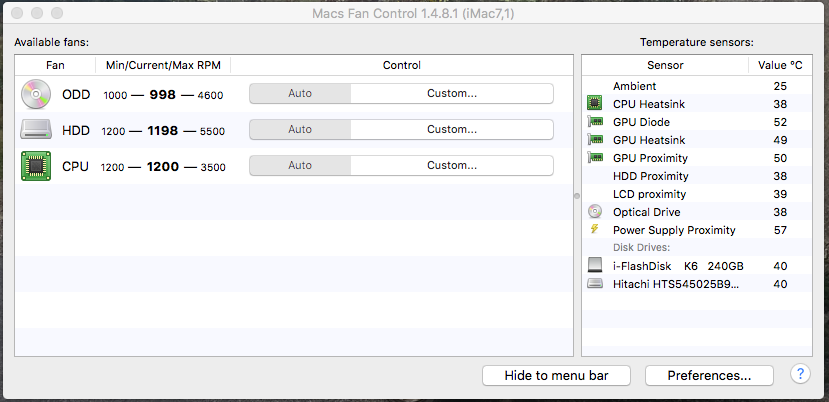Open Custom settings for HDD fan
This screenshot has width=829, height=402.
(x=452, y=129)
